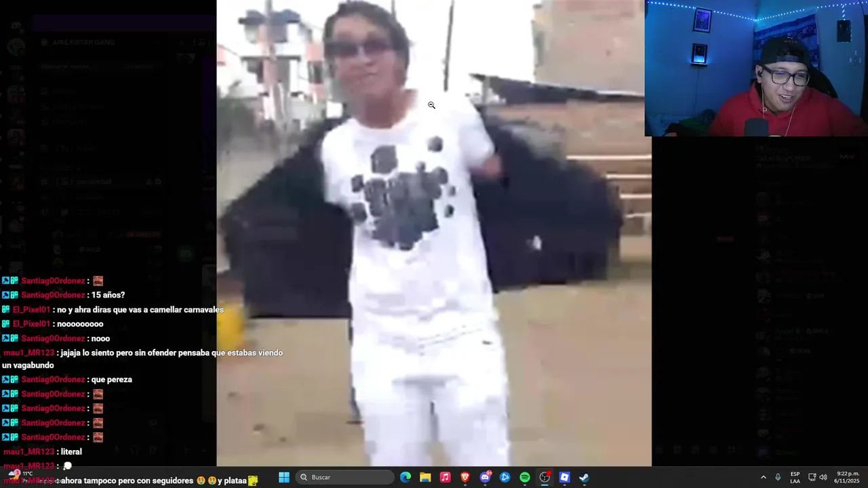Switch the ESP LAA keyboard language indicator
Image resolution: width=868 pixels, height=488 pixels.
795,477
